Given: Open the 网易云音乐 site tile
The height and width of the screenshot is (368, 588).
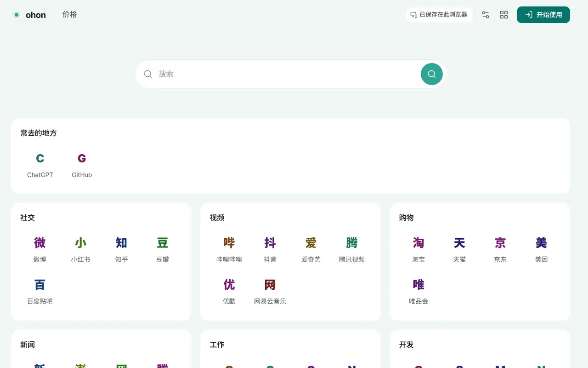Looking at the screenshot, I should click(270, 292).
